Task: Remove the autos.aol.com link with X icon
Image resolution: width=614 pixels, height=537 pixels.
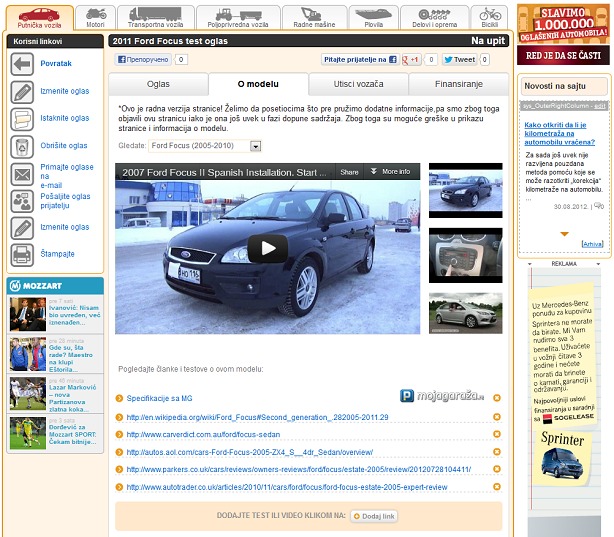Action: 497,452
